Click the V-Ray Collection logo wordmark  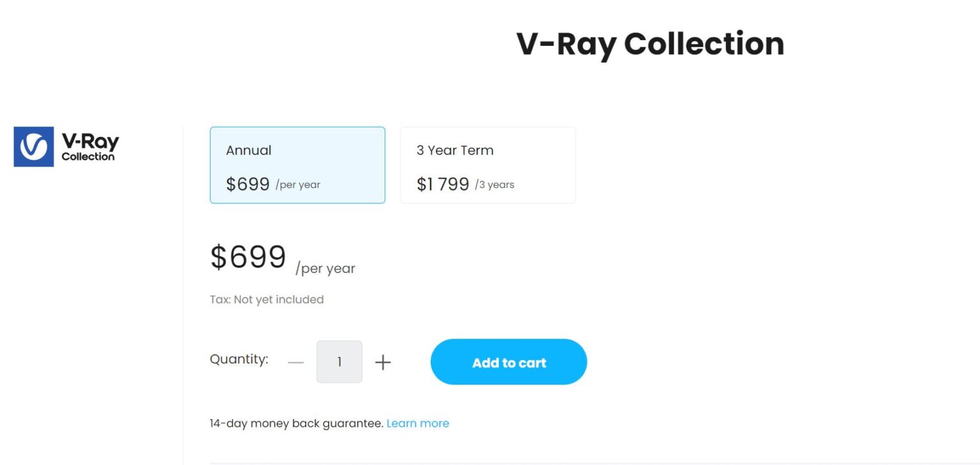[x=90, y=147]
